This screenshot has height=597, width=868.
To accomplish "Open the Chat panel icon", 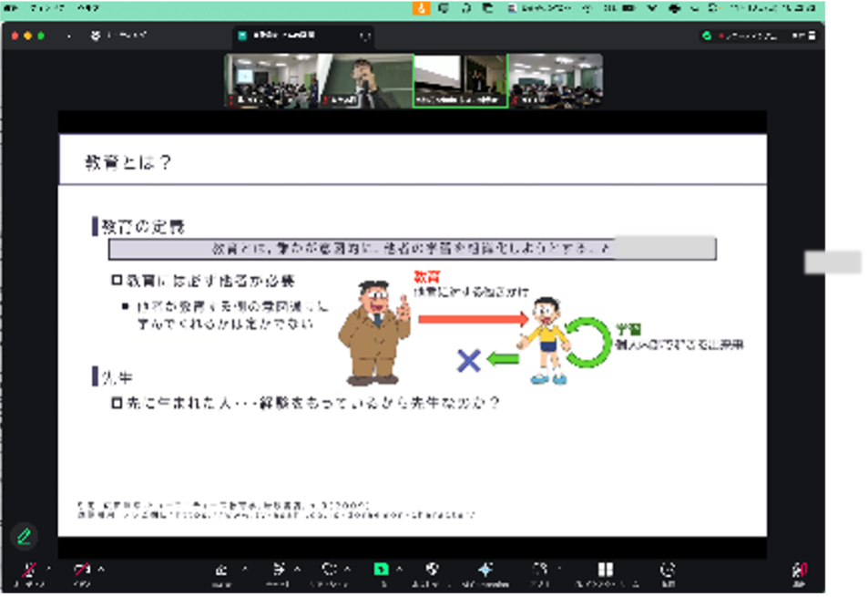I will 278,570.
